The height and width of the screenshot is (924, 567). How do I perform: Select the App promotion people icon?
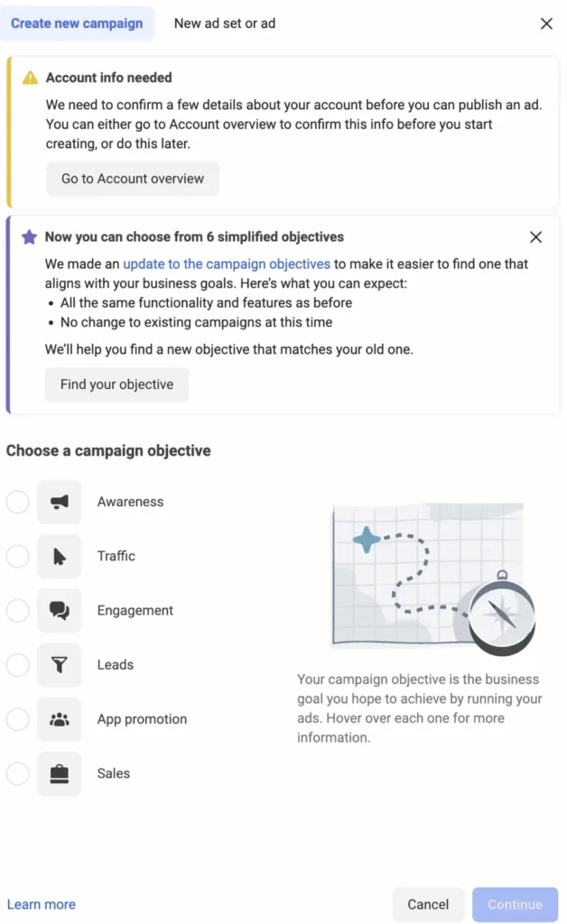coord(59,719)
